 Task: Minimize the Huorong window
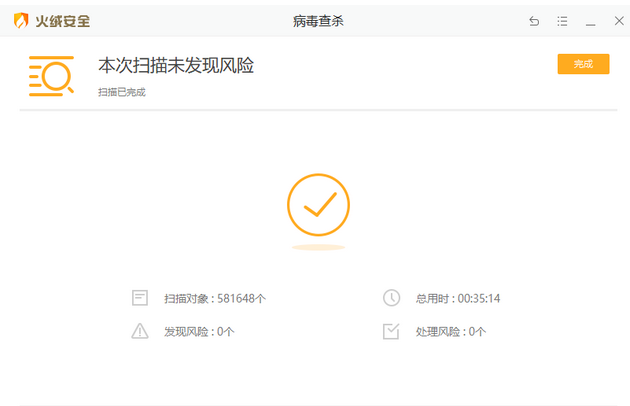pyautogui.click(x=590, y=21)
